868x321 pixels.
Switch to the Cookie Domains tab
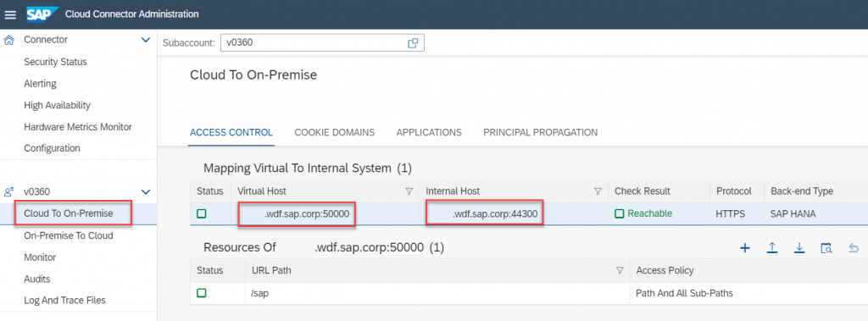pos(334,132)
